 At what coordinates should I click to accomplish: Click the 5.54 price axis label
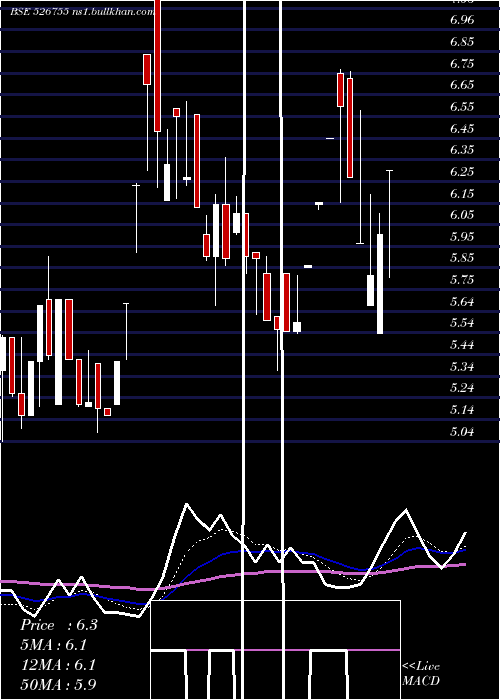[462, 323]
